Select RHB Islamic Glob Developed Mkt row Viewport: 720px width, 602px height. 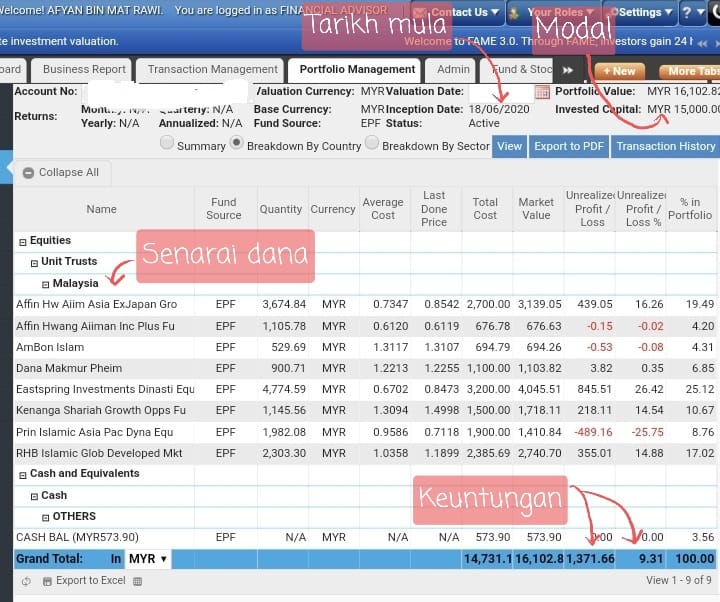pos(365,454)
